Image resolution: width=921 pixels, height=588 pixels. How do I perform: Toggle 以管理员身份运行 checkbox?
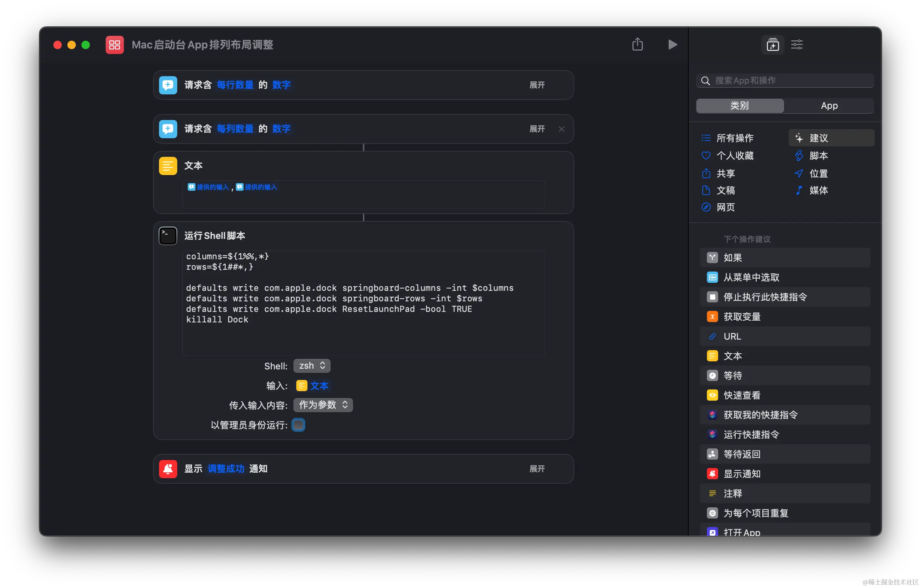click(298, 425)
